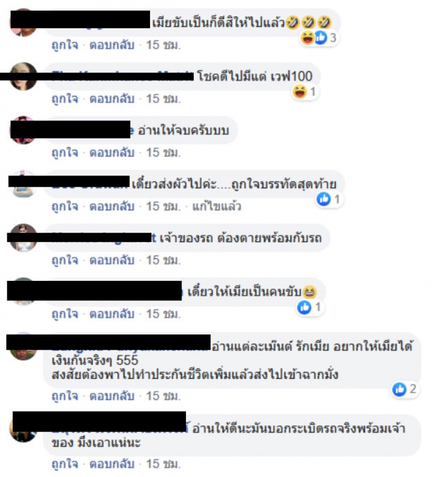Reply to เดี๋ยวส่งผัวไปค่ะ comment
Screen dimensions: 448x477
112,207
